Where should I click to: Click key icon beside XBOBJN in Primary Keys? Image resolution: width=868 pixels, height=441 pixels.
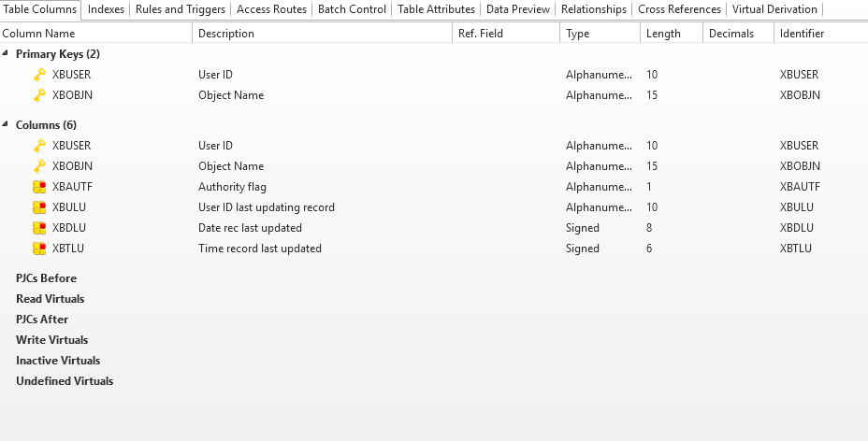[x=39, y=95]
